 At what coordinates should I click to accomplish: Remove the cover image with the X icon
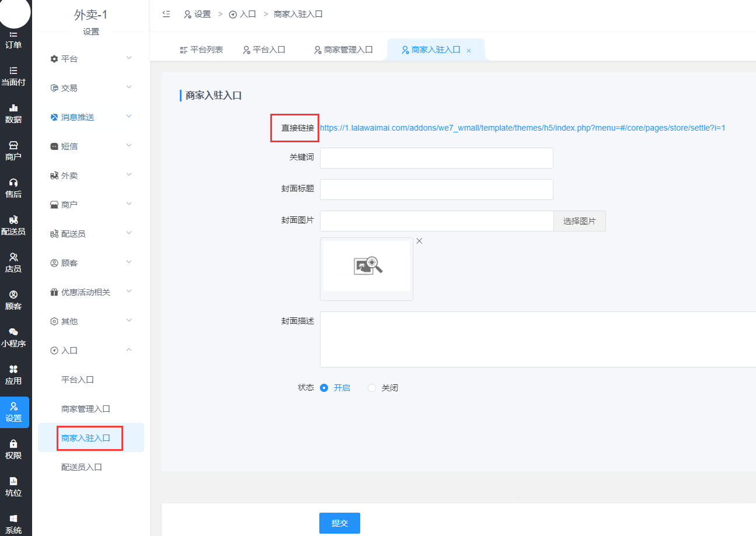(419, 241)
